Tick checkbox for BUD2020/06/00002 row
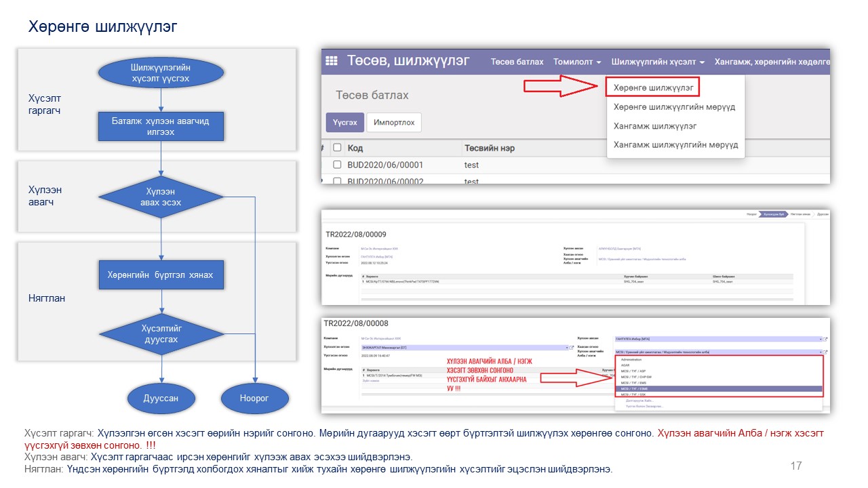This screenshot has width=868, height=488. (x=337, y=181)
